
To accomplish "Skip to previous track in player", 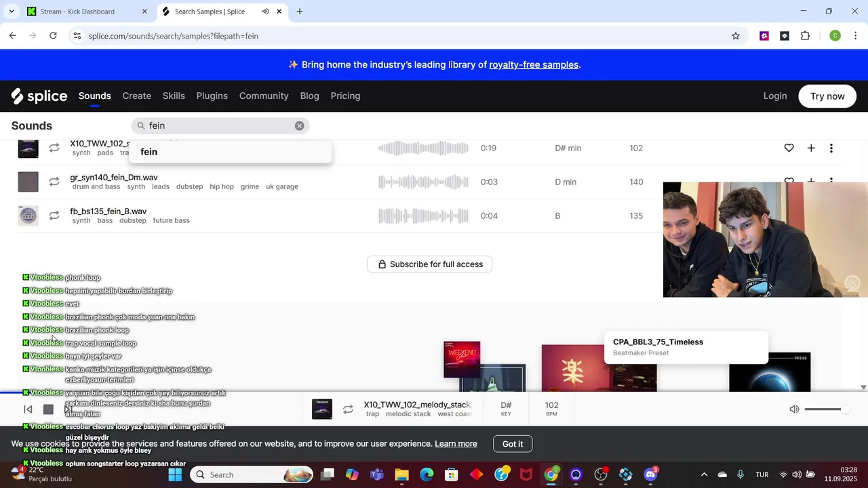I will point(28,409).
